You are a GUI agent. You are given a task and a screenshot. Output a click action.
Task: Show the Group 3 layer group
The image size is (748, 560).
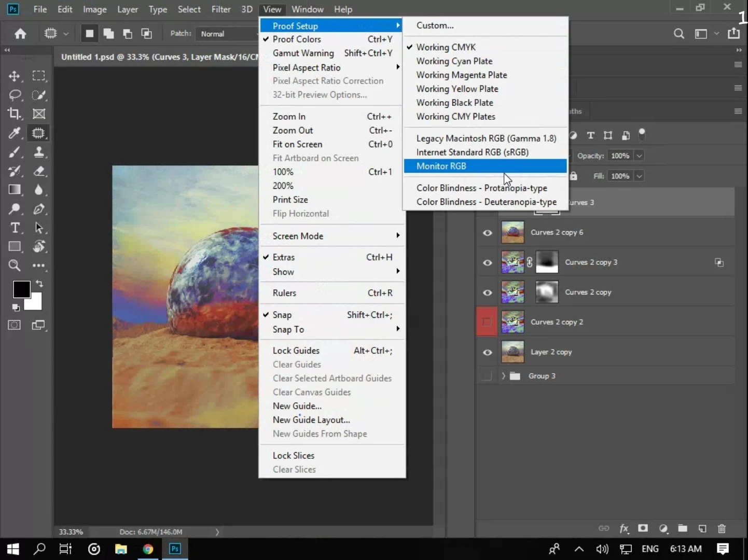click(x=487, y=376)
